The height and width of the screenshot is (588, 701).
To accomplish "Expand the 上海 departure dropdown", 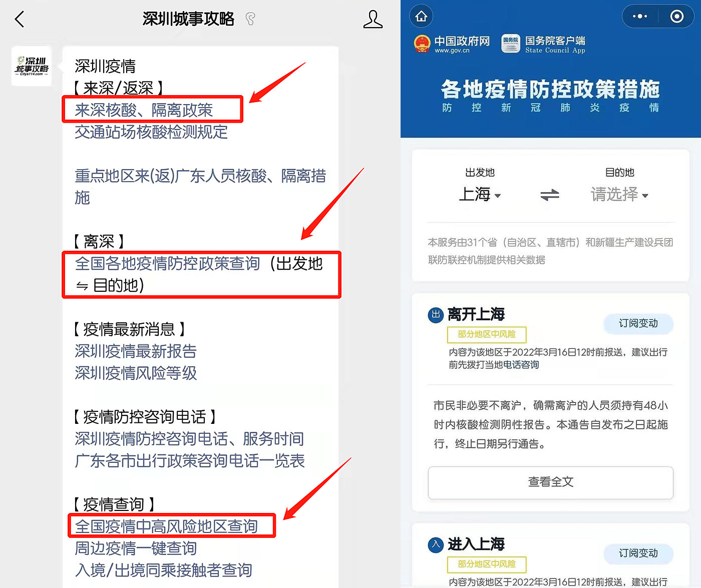I will pos(480,194).
